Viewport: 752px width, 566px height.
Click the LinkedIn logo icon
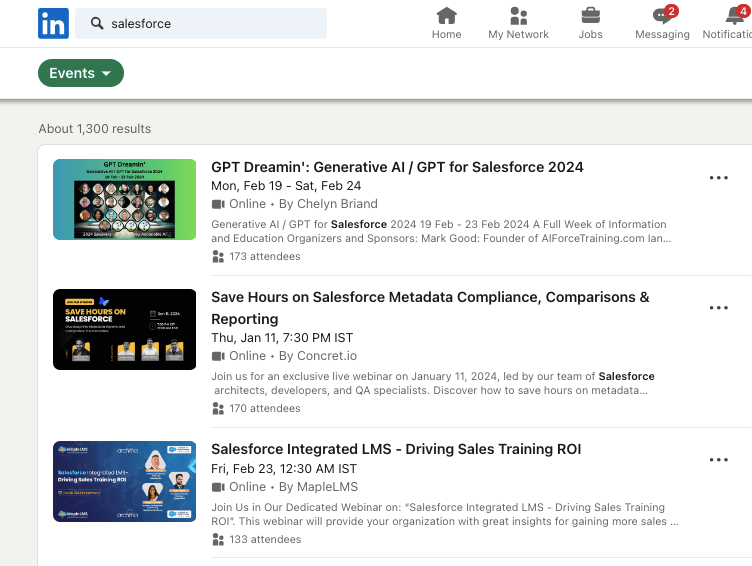tap(53, 23)
